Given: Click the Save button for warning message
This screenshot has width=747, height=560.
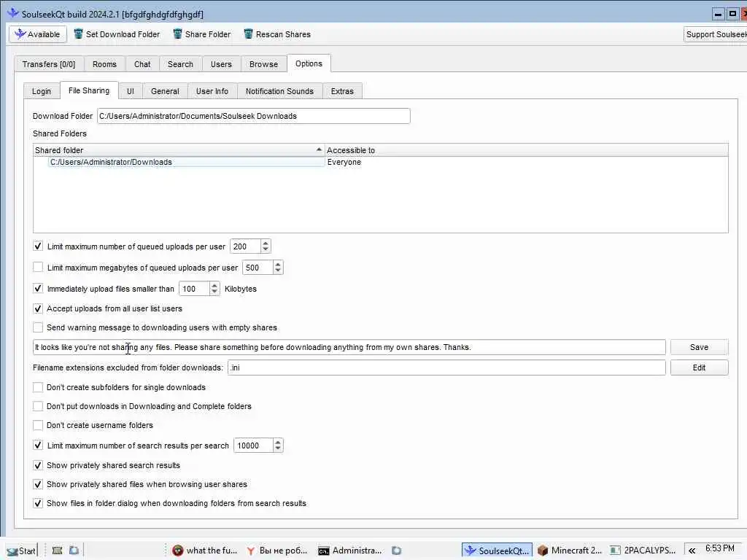Looking at the screenshot, I should [699, 347].
